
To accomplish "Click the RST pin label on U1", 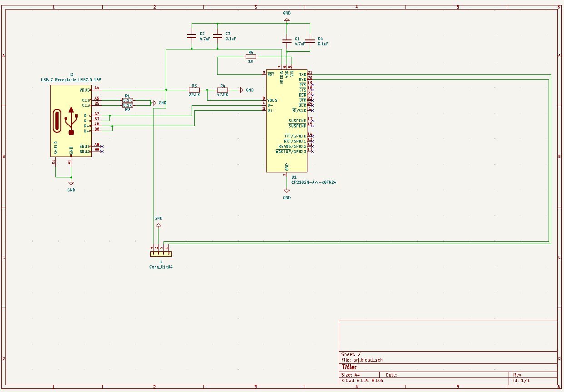I will tap(271, 74).
